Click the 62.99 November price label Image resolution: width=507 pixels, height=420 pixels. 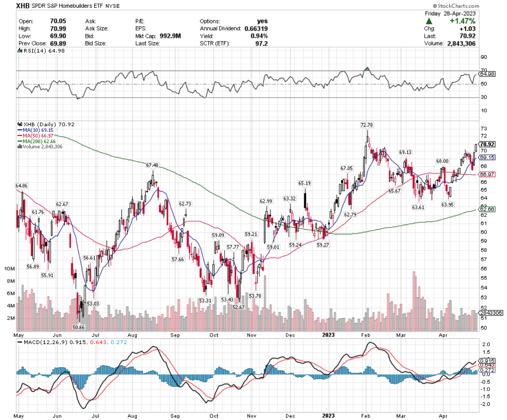pyautogui.click(x=266, y=202)
